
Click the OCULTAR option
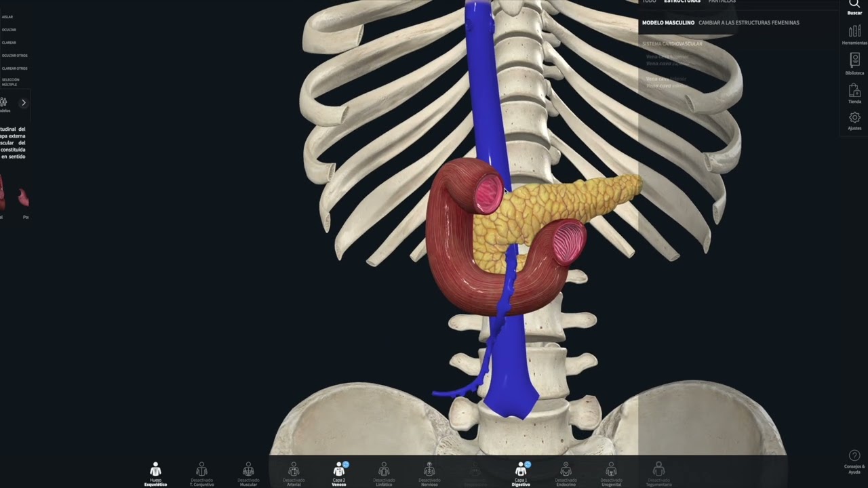point(9,30)
